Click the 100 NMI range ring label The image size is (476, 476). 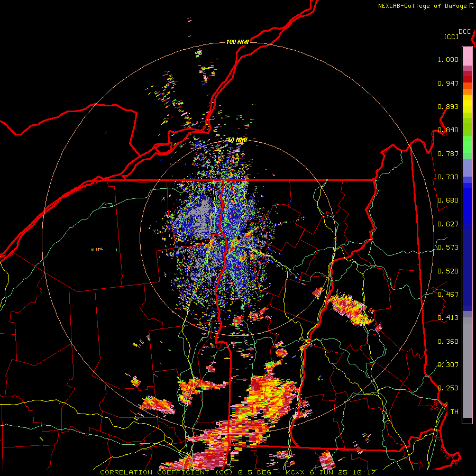pyautogui.click(x=237, y=42)
